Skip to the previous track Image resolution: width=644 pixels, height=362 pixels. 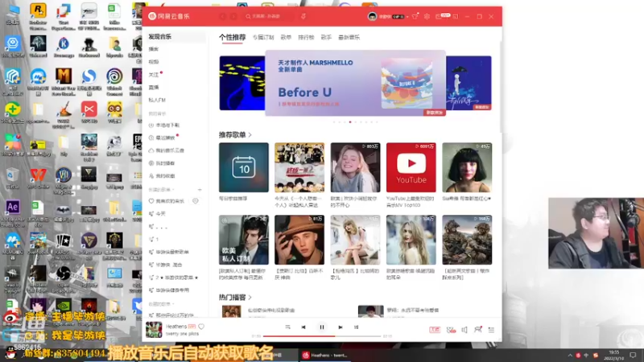tap(303, 327)
